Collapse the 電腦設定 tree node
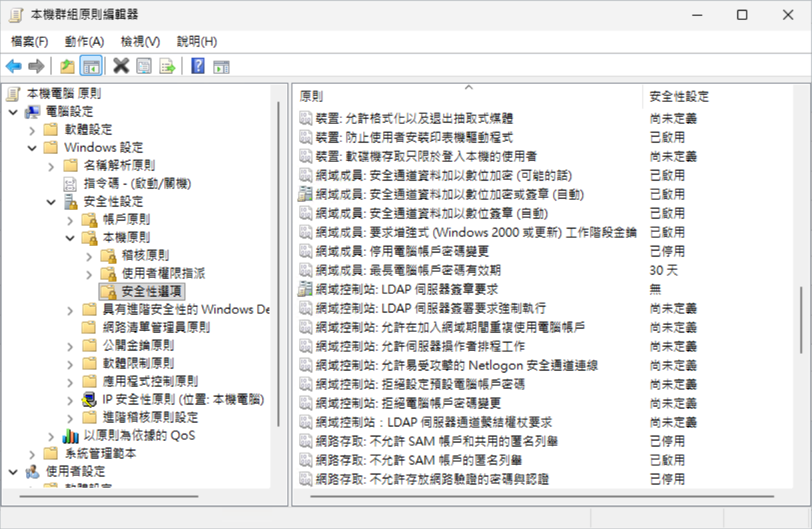Screen dimensions: 812x529 pos(13,112)
